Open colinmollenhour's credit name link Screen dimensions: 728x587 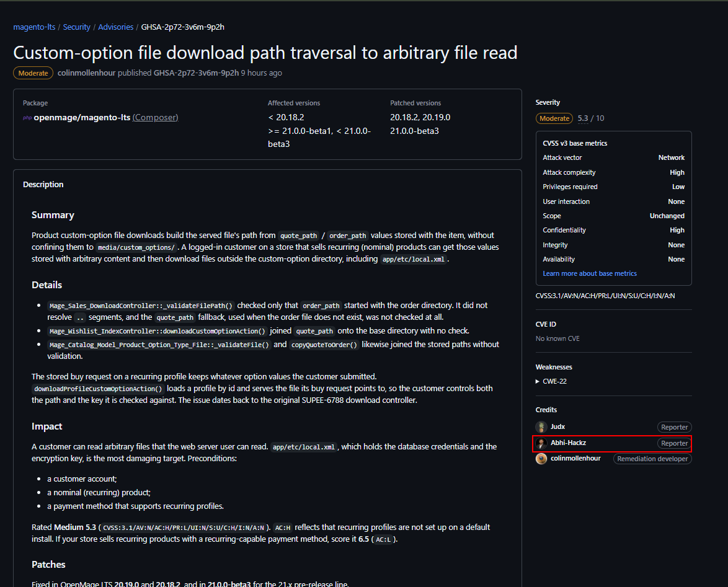pyautogui.click(x=575, y=458)
